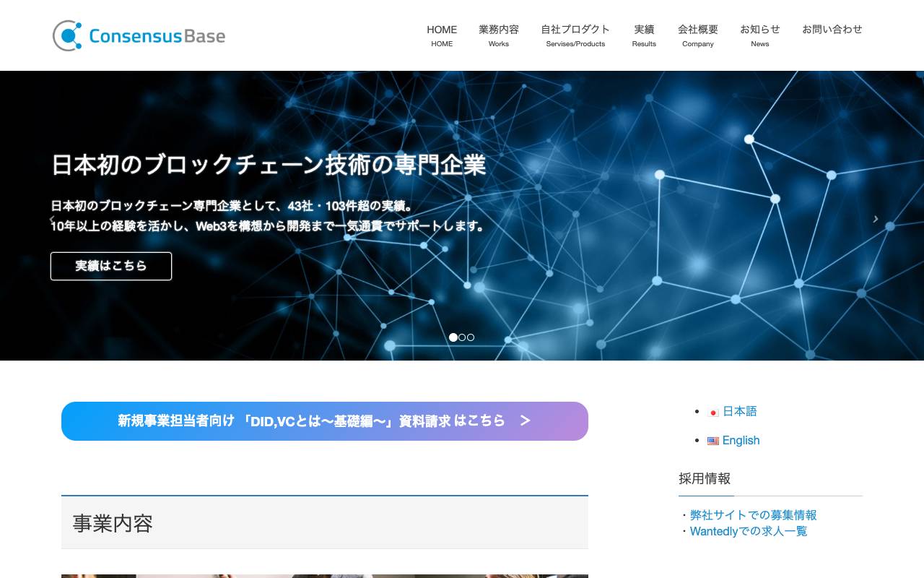Switch language to 日本語
Screen dimensions: 924x578
(740, 411)
